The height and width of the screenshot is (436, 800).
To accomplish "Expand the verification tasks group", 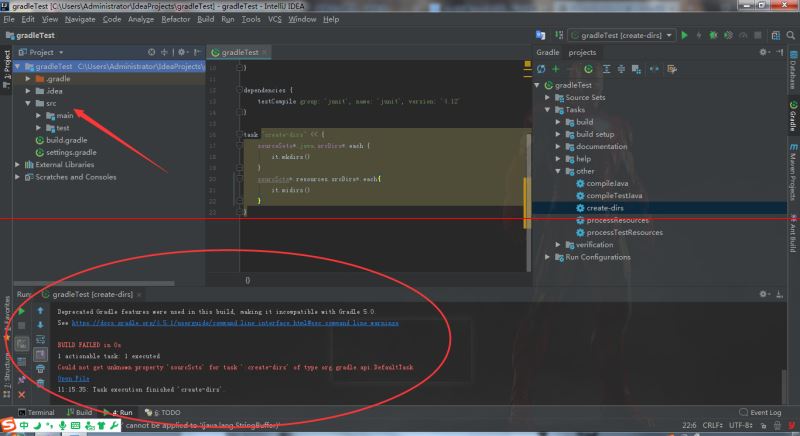I will (x=558, y=245).
